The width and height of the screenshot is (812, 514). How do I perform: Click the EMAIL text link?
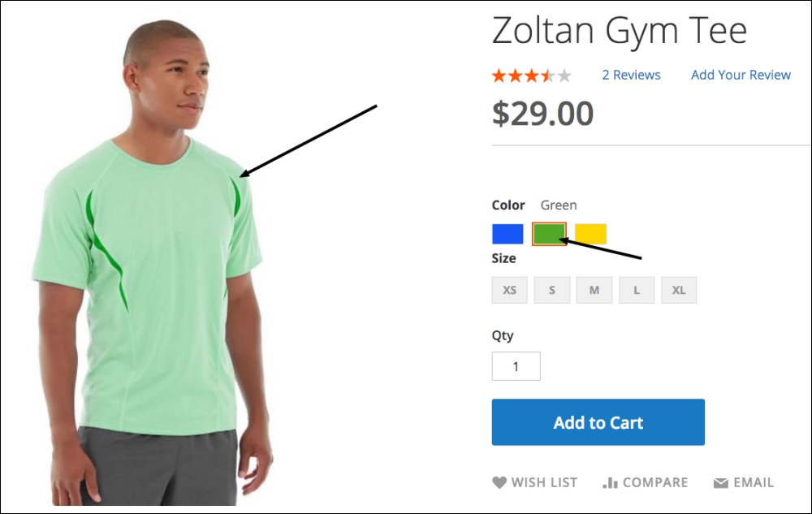tap(754, 482)
